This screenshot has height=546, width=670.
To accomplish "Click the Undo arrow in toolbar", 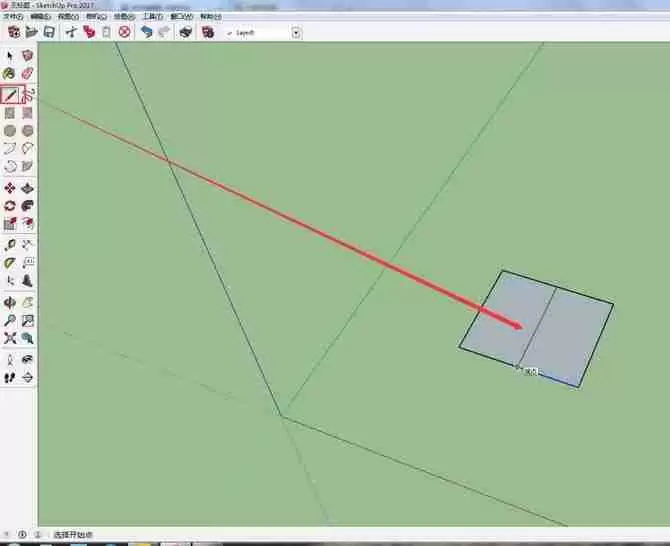I will pyautogui.click(x=147, y=32).
